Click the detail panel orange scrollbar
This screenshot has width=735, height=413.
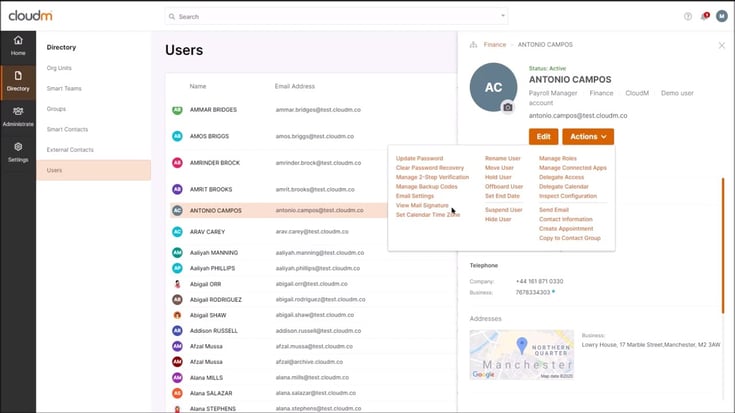point(723,246)
